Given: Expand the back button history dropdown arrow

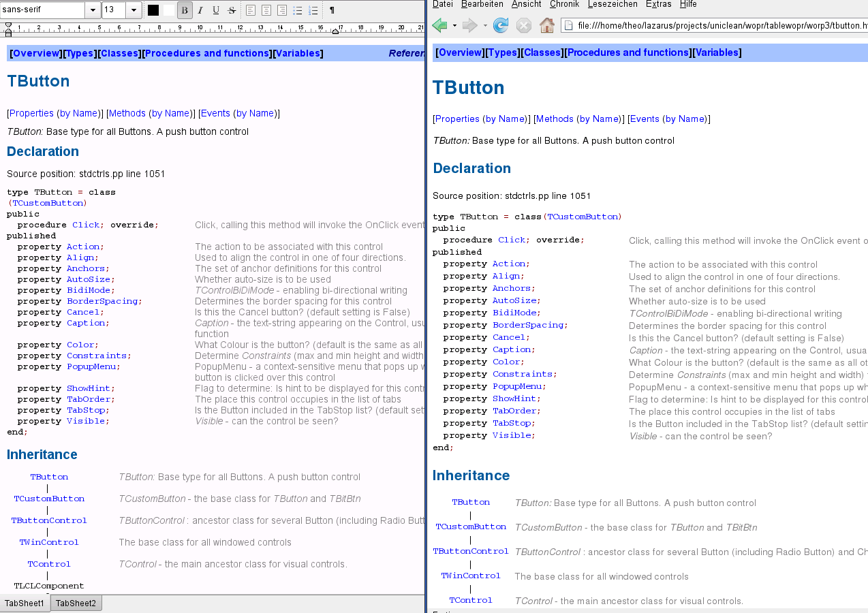Looking at the screenshot, I should [454, 26].
